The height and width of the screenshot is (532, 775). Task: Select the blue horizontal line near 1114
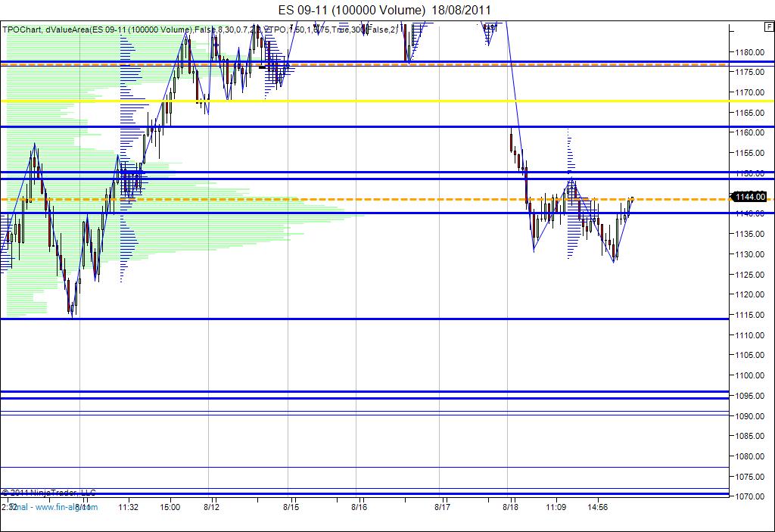click(x=365, y=319)
